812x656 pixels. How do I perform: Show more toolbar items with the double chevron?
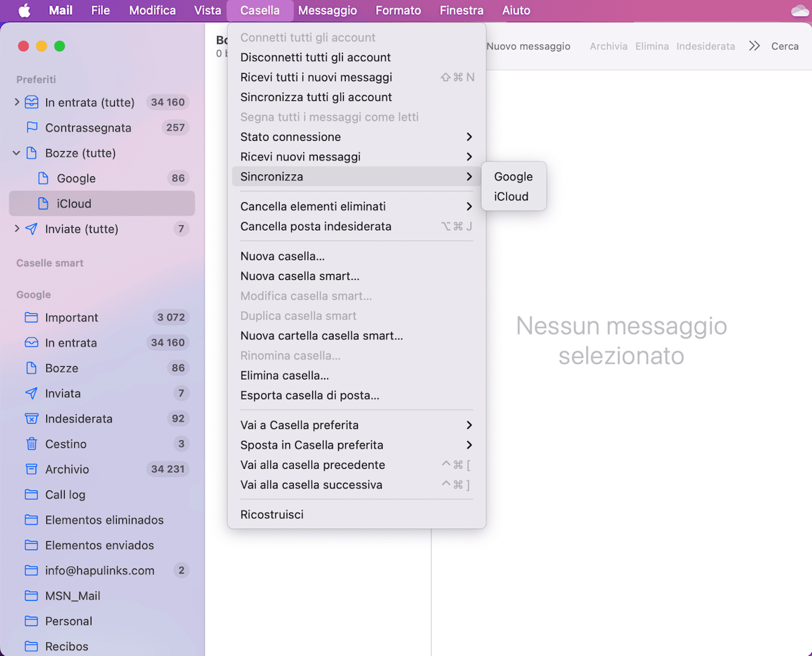[x=755, y=46]
